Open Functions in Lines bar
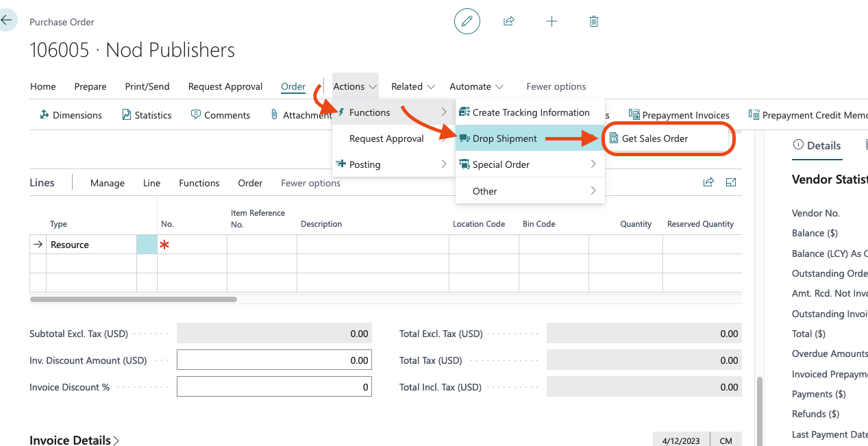This screenshot has height=446, width=868. 199,183
